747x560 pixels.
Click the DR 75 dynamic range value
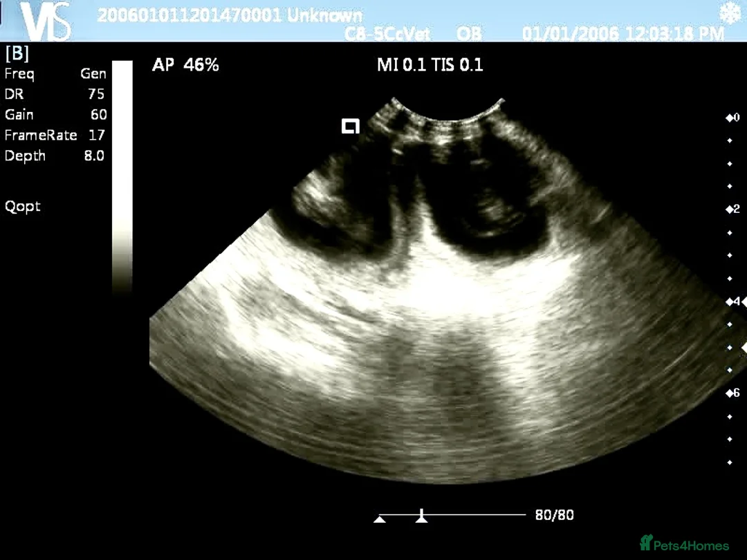tap(95, 94)
